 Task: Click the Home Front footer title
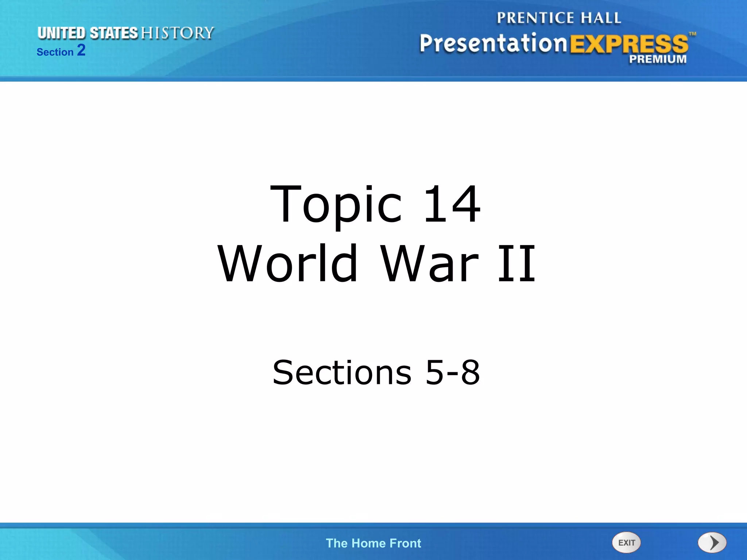pos(373,543)
